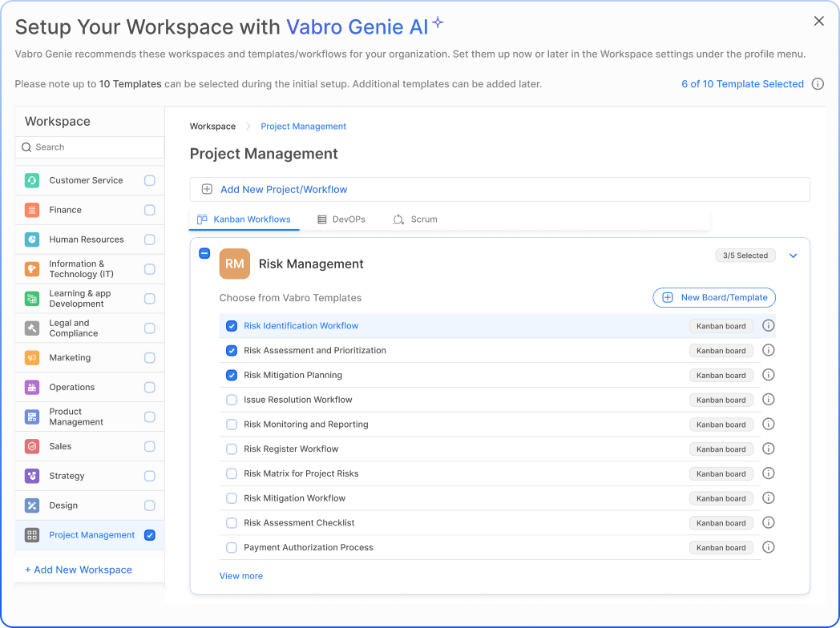The image size is (840, 628).
Task: Enable the Human Resources workspace checkbox
Action: tap(150, 240)
